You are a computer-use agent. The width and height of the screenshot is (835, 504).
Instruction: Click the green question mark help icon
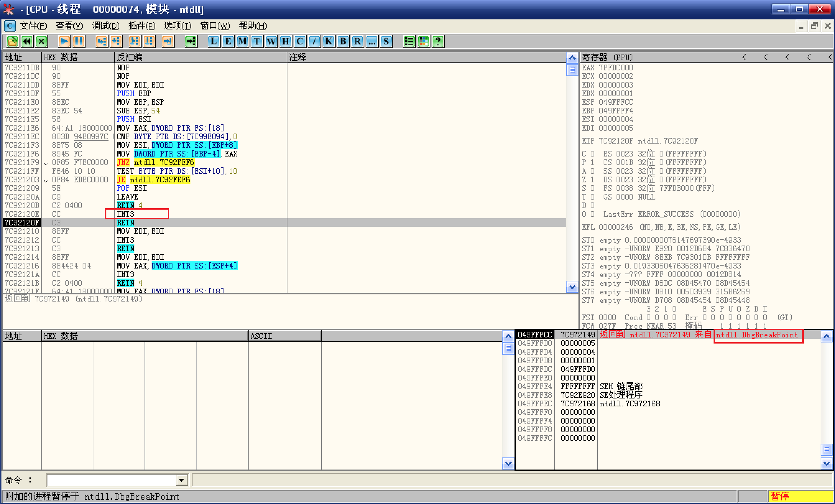pyautogui.click(x=438, y=41)
